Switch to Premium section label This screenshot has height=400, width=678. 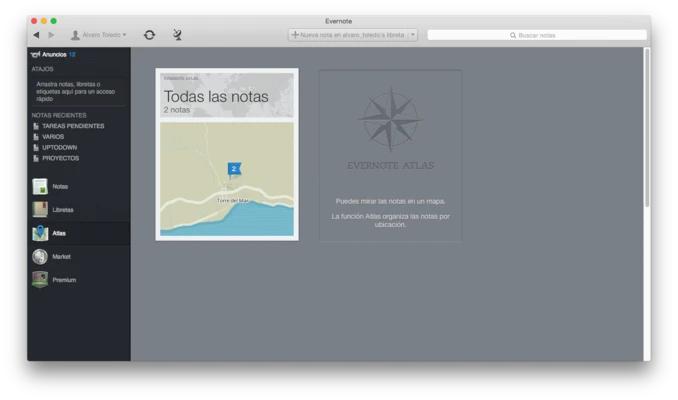click(64, 280)
